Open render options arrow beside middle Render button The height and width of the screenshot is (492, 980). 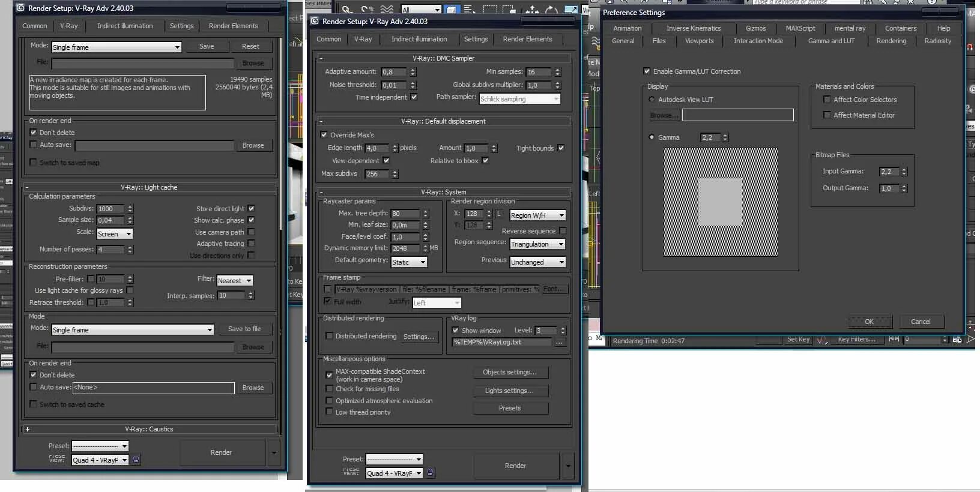click(x=568, y=466)
